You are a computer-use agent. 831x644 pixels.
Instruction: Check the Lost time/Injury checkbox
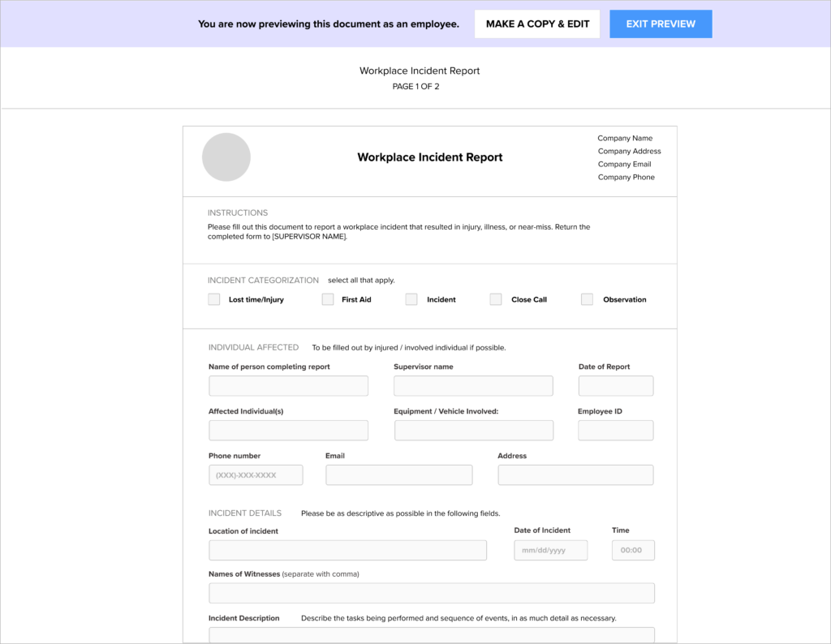click(214, 299)
